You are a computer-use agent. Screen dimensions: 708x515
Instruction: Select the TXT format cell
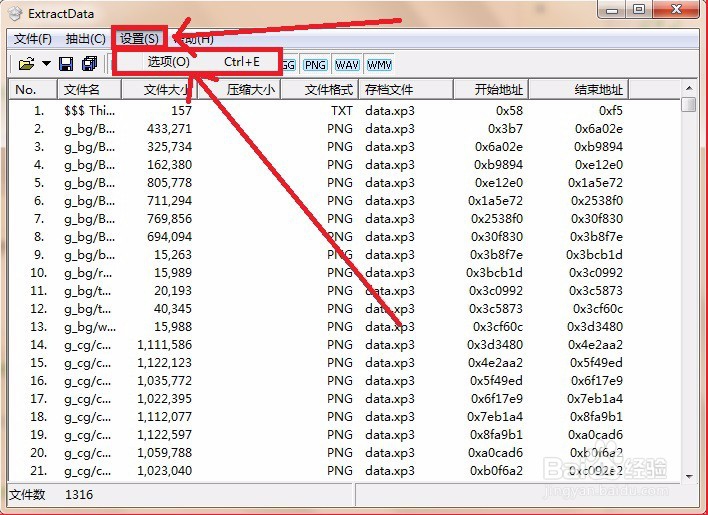(341, 111)
